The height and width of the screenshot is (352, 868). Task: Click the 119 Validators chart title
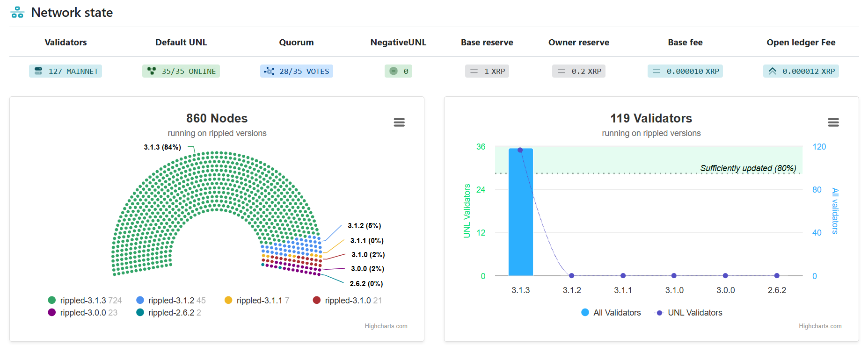[651, 118]
